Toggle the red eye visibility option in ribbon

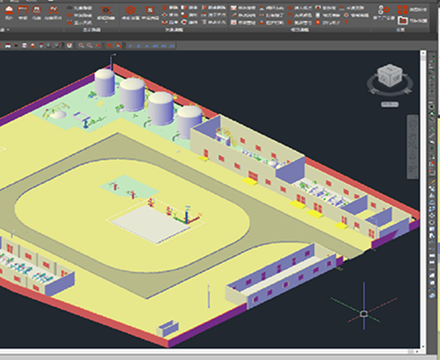[x=69, y=15]
